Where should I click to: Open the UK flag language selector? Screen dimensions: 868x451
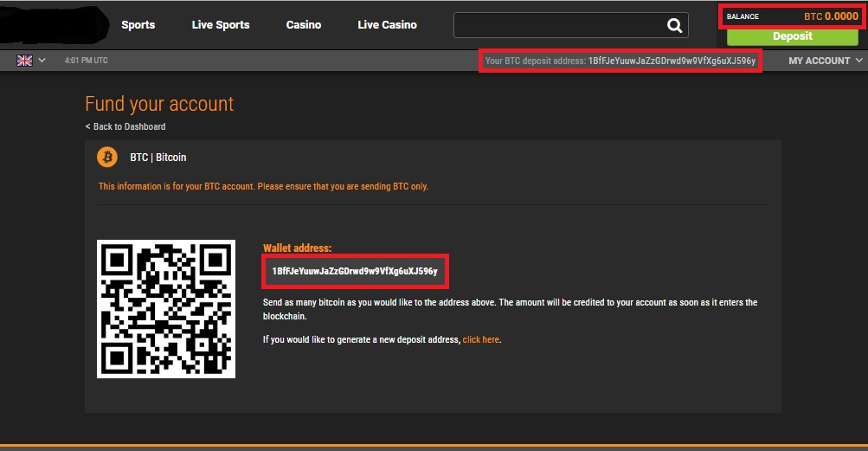(x=24, y=61)
